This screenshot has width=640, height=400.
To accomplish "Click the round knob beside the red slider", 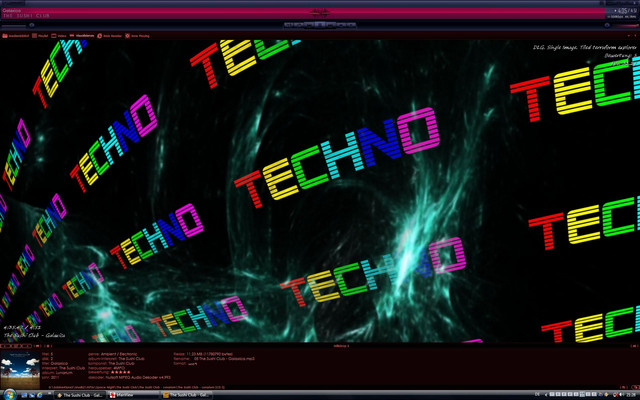I will [x=607, y=25].
